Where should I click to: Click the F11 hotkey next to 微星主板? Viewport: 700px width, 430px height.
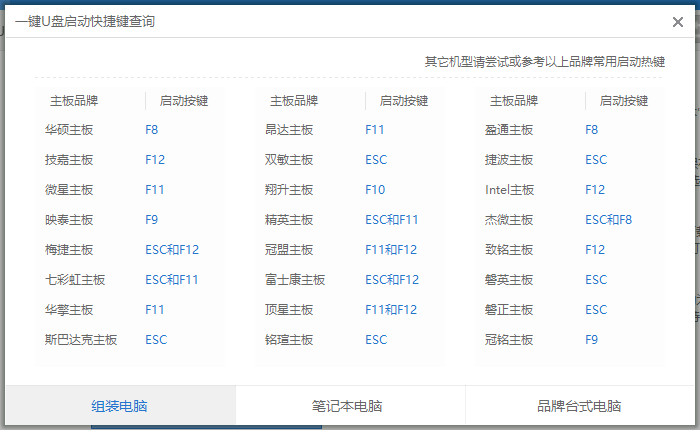point(155,190)
